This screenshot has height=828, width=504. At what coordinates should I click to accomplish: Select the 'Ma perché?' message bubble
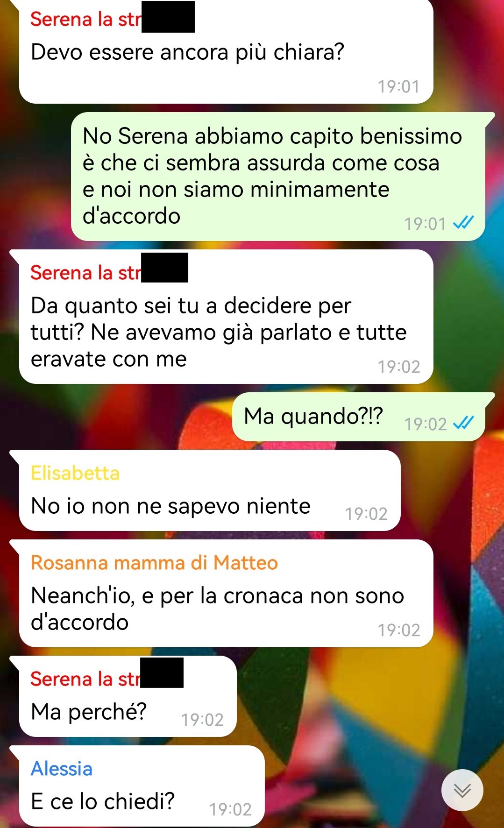pos(128,696)
